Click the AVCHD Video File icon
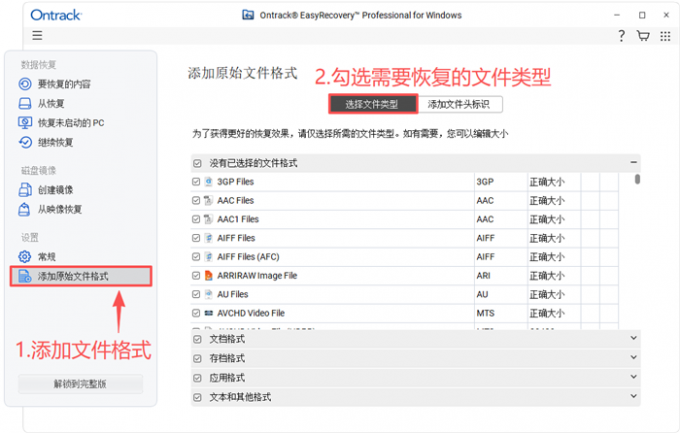The image size is (680, 433). 209,313
